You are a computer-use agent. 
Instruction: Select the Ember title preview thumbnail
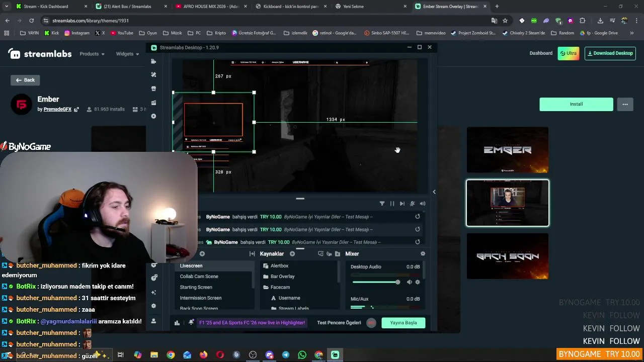[508, 150]
